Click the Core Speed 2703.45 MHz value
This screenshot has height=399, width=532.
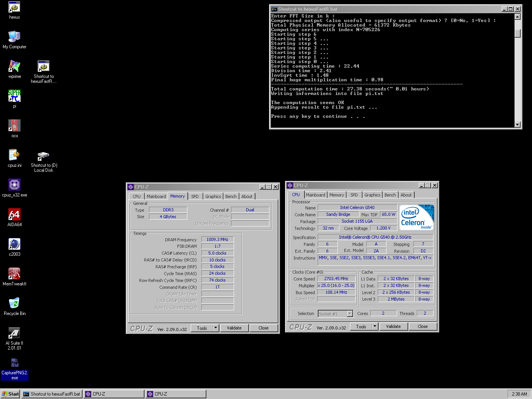pyautogui.click(x=336, y=279)
